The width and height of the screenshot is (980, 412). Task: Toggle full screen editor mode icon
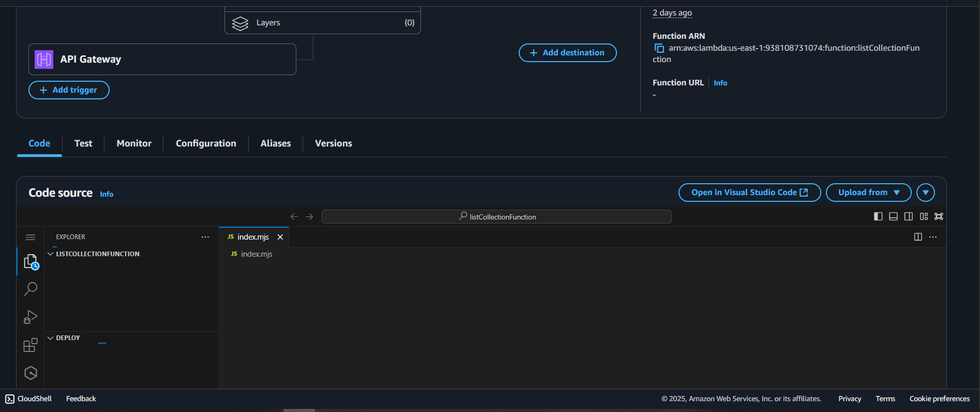939,216
